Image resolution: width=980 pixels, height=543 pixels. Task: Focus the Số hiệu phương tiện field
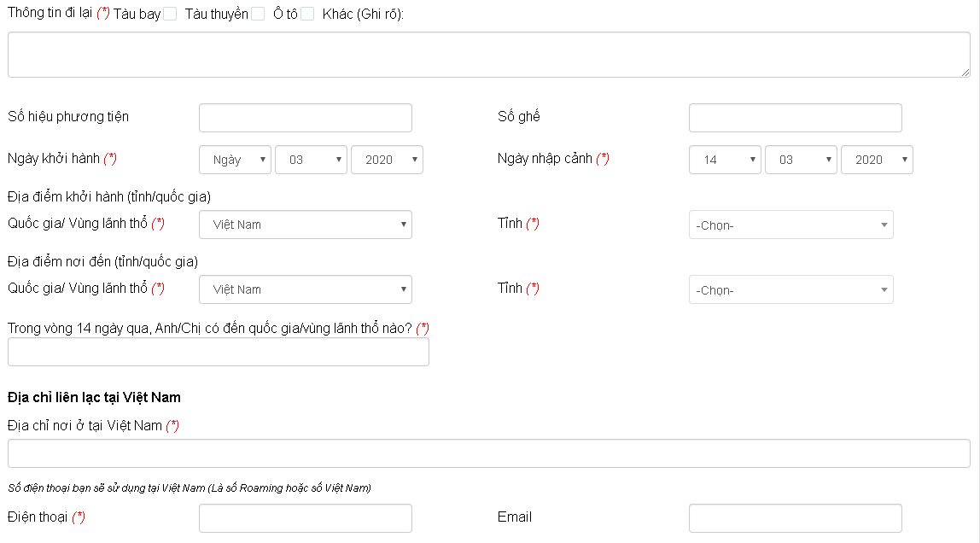(x=306, y=118)
